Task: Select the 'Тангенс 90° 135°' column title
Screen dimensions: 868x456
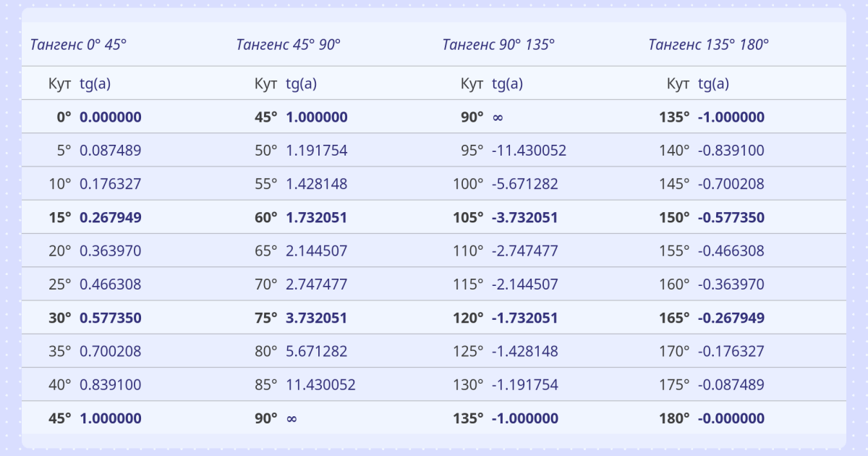Action: point(498,44)
